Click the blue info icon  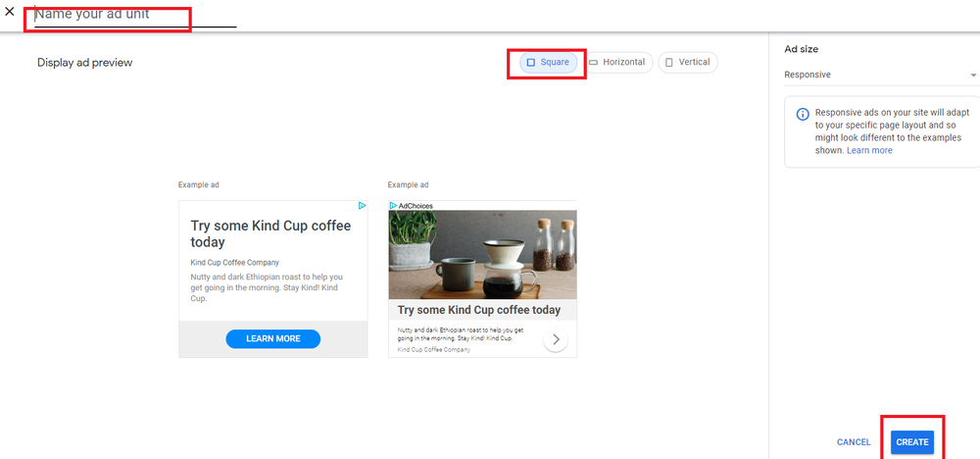(x=802, y=115)
